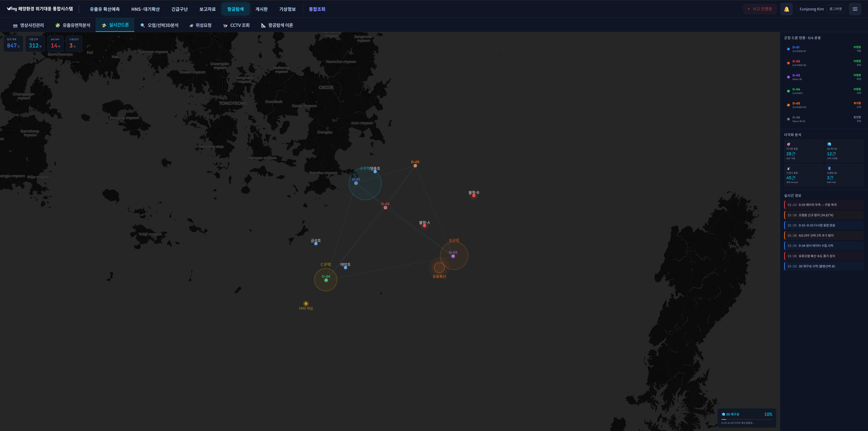Switch to the CCTV 조회 tab

tap(236, 25)
